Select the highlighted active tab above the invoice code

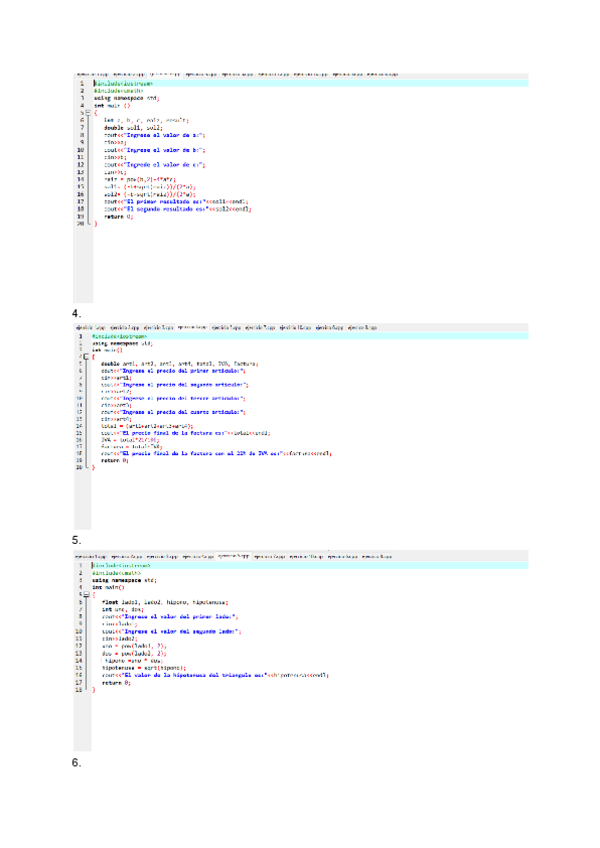coord(192,327)
